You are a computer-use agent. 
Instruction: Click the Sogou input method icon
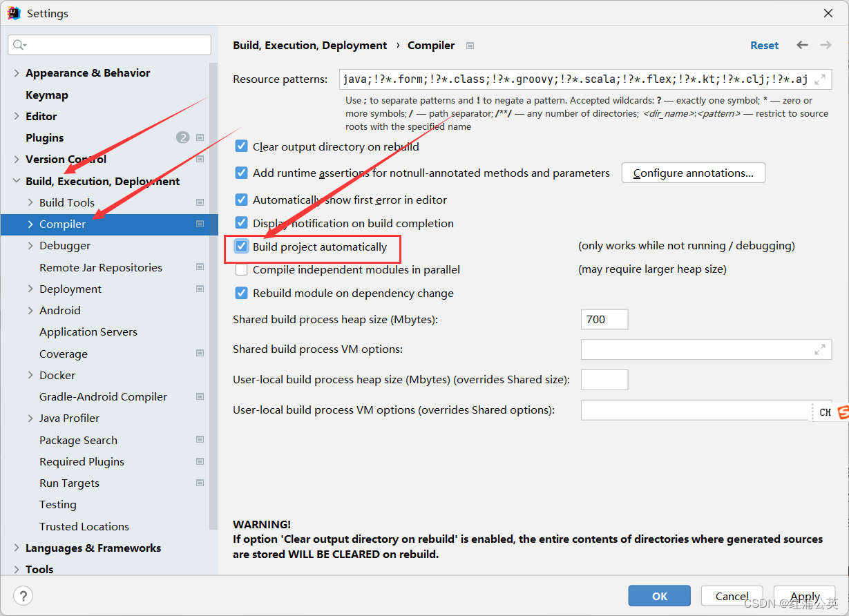(x=843, y=412)
